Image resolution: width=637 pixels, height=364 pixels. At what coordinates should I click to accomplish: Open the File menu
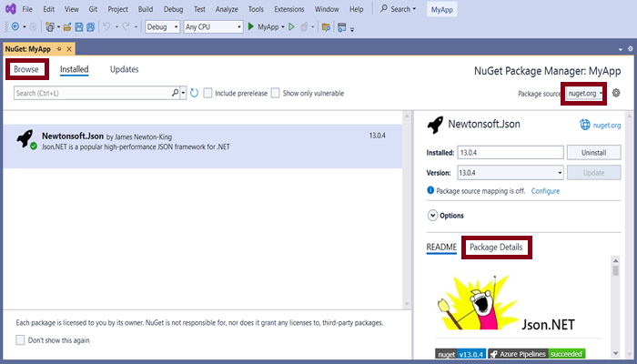[27, 9]
